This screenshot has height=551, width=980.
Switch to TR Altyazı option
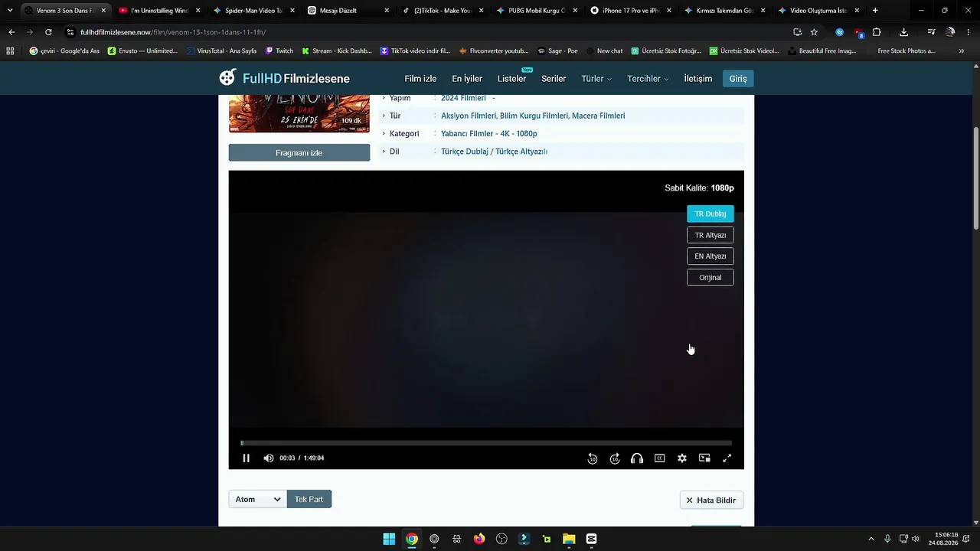710,235
